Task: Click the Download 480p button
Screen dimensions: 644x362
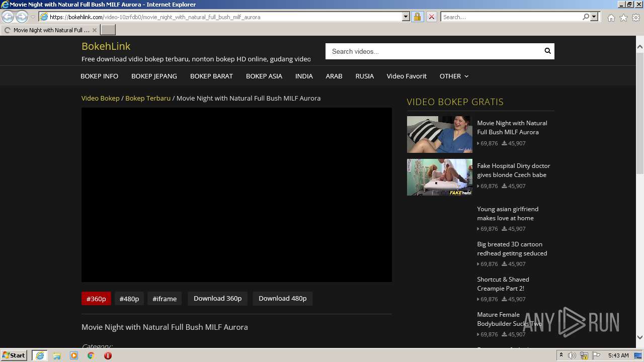Action: (282, 298)
